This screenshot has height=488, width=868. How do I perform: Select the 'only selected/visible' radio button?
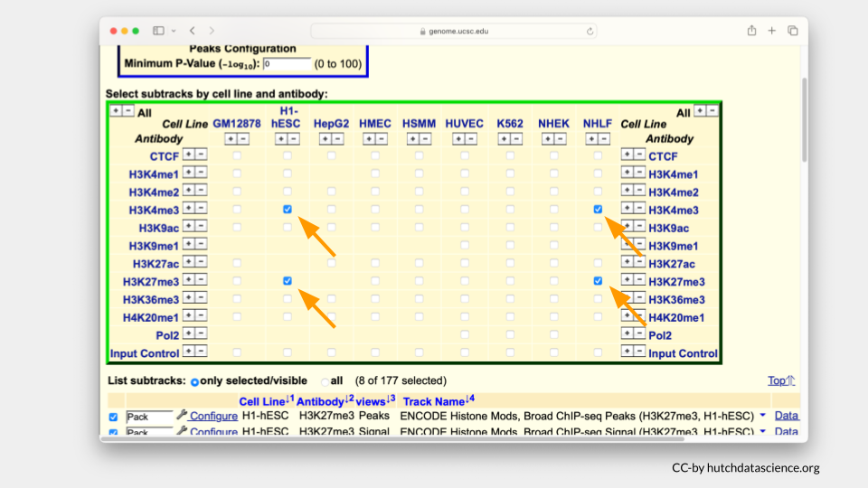click(x=195, y=381)
